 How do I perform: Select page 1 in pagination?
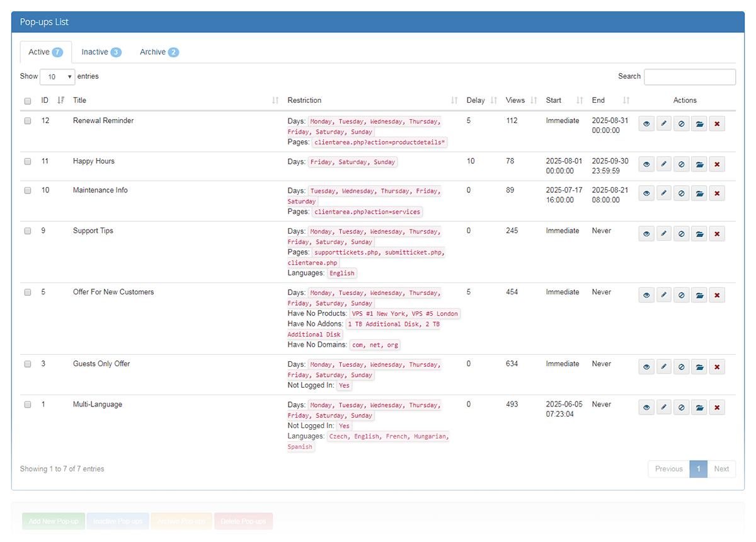[699, 469]
